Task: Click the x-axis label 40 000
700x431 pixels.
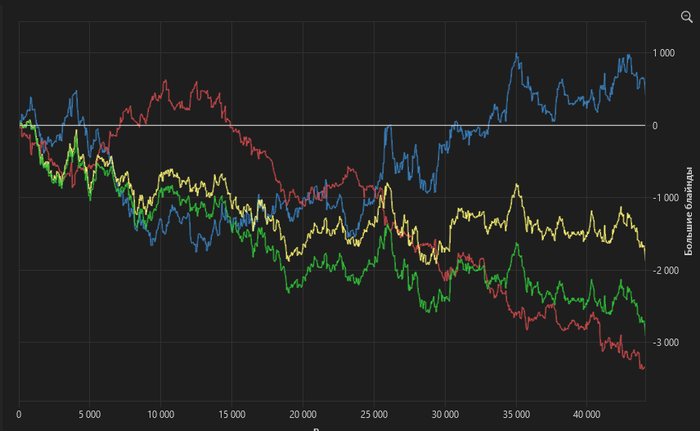Action: click(x=587, y=414)
